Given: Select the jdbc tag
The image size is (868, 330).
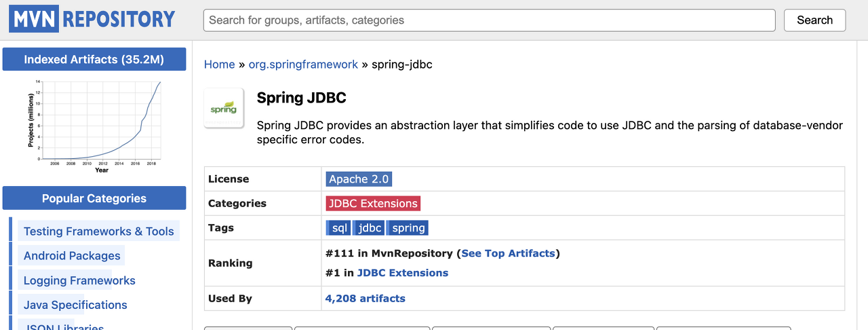Looking at the screenshot, I should 370,228.
